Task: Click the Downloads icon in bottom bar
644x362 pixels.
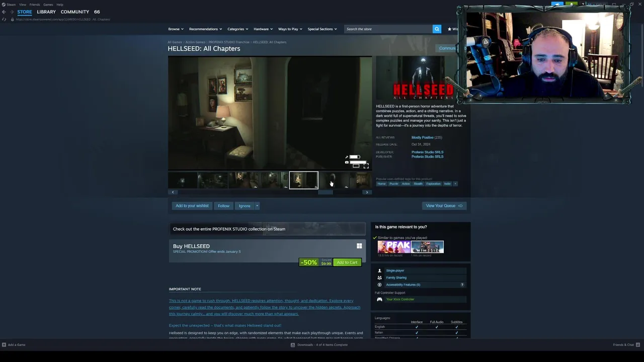Action: (293, 345)
